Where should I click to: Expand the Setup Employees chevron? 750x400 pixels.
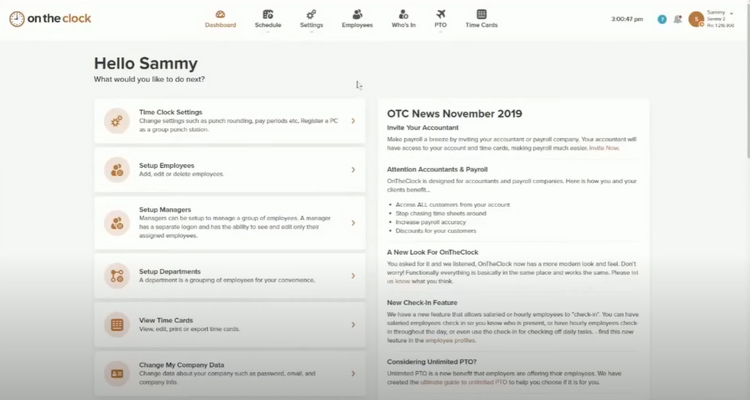pyautogui.click(x=353, y=170)
